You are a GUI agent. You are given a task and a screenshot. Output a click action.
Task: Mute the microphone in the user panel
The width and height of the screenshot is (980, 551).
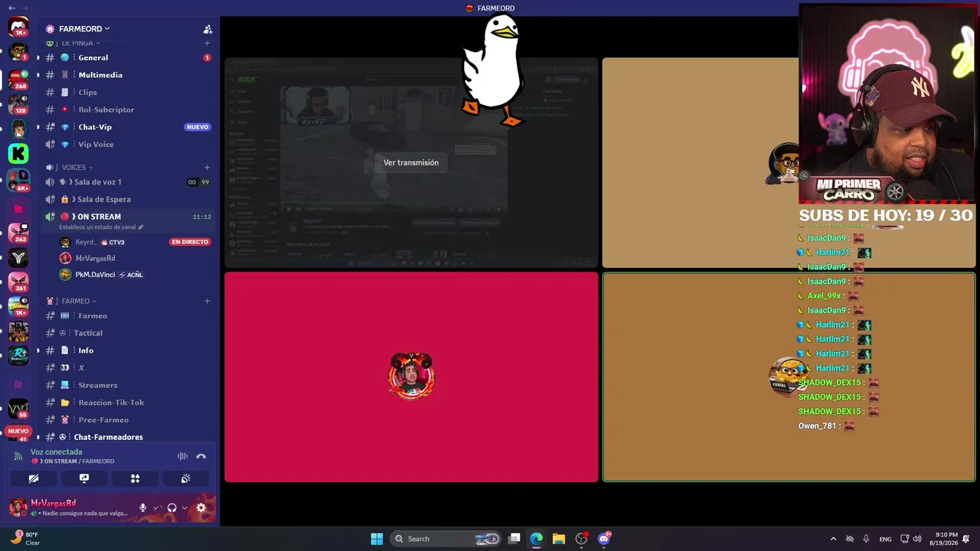click(x=142, y=507)
